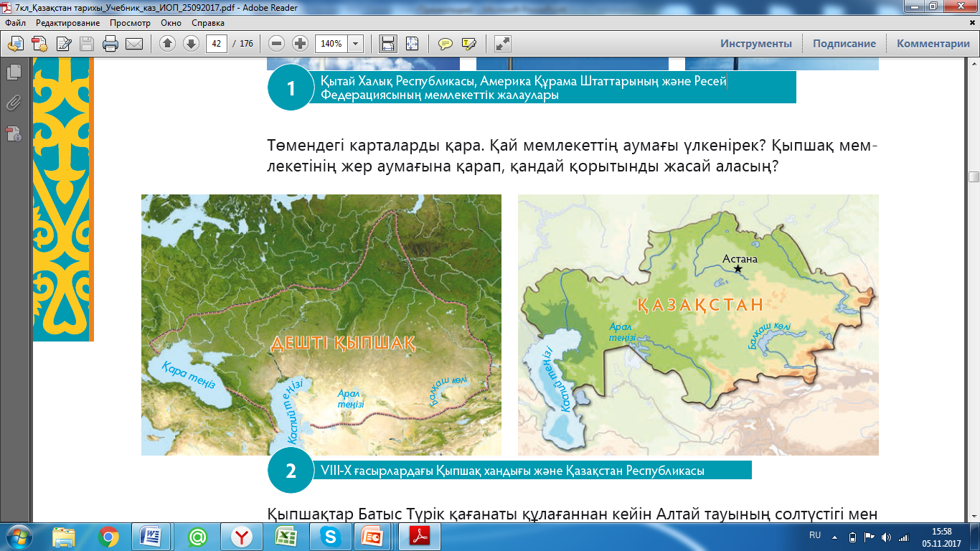Open Microsoft Excel from the taskbar
980x551 pixels.
286,537
